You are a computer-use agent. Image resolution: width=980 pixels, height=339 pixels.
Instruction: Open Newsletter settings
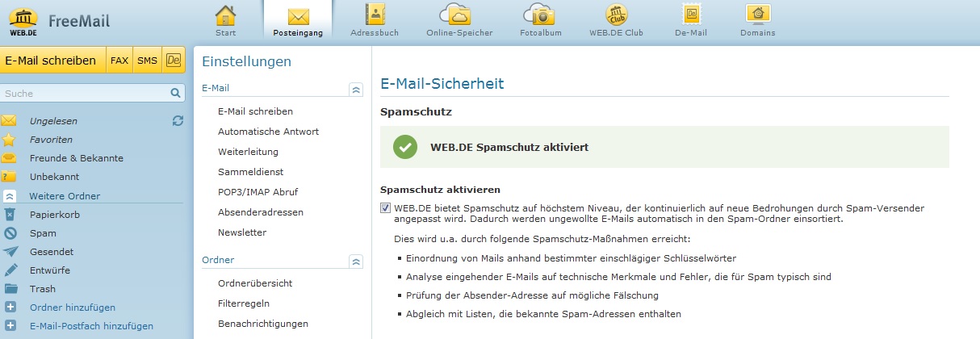pyautogui.click(x=242, y=232)
